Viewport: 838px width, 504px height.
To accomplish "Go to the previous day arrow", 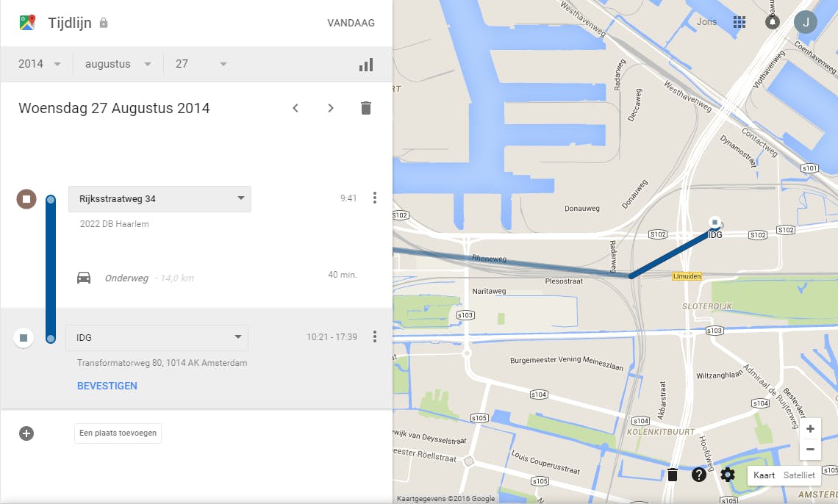I will point(296,108).
